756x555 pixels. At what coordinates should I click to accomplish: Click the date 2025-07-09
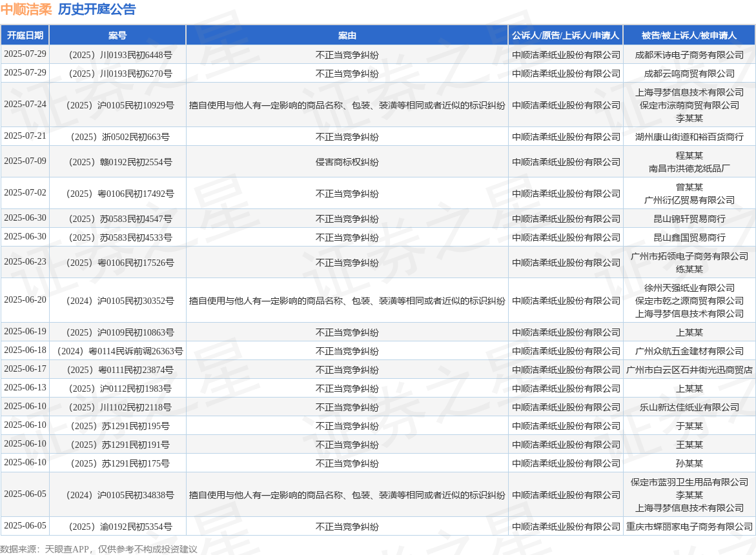point(25,161)
